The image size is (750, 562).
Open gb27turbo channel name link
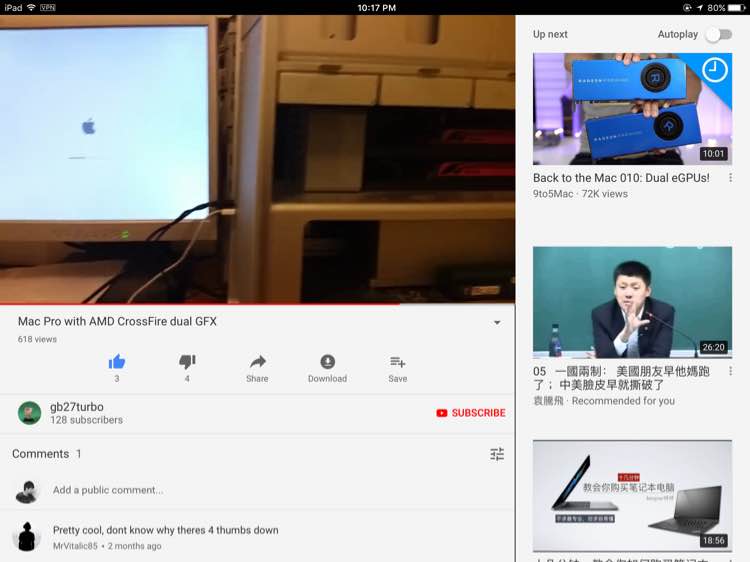(77, 407)
